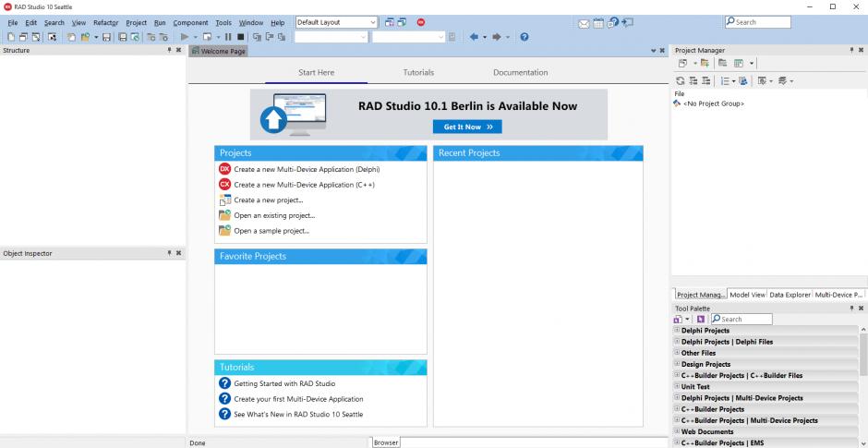
Task: Toggle the Tool Palette pin
Action: tap(852, 309)
